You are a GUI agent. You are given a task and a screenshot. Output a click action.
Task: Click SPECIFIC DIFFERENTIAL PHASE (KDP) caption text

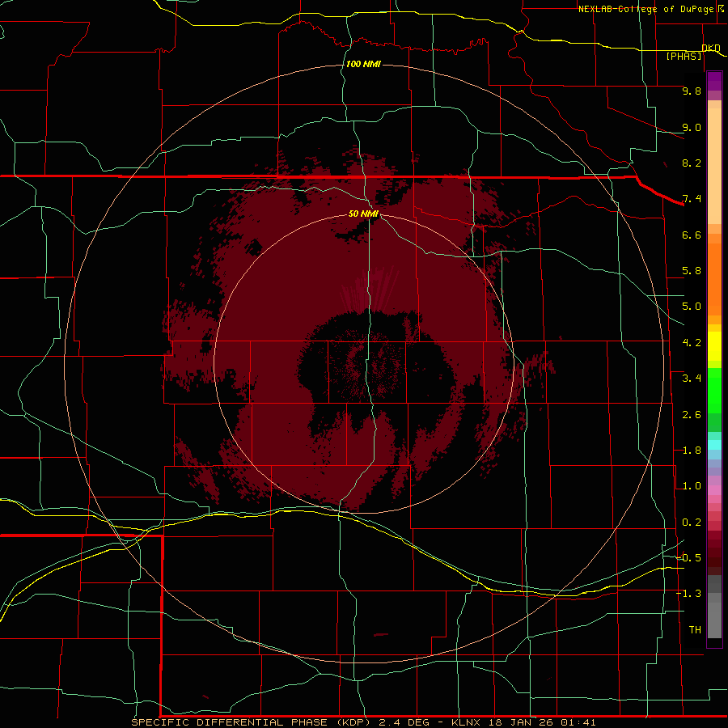coord(252,722)
